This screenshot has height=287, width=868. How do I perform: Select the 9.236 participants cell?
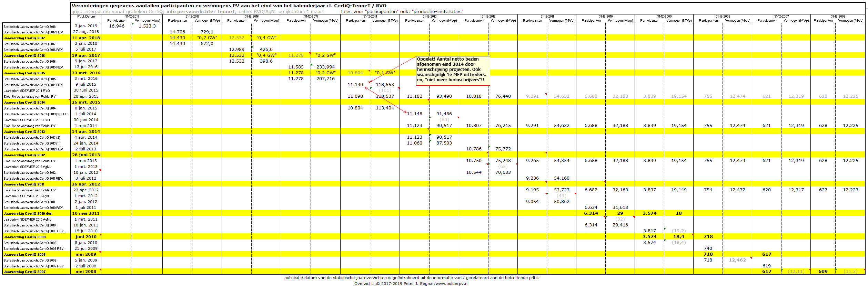[x=532, y=178]
